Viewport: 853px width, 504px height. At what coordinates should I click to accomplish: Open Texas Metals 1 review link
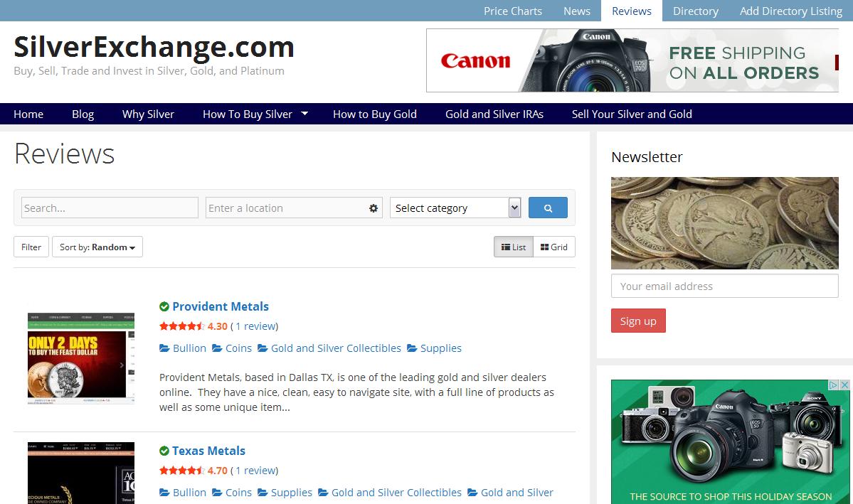[x=255, y=471]
